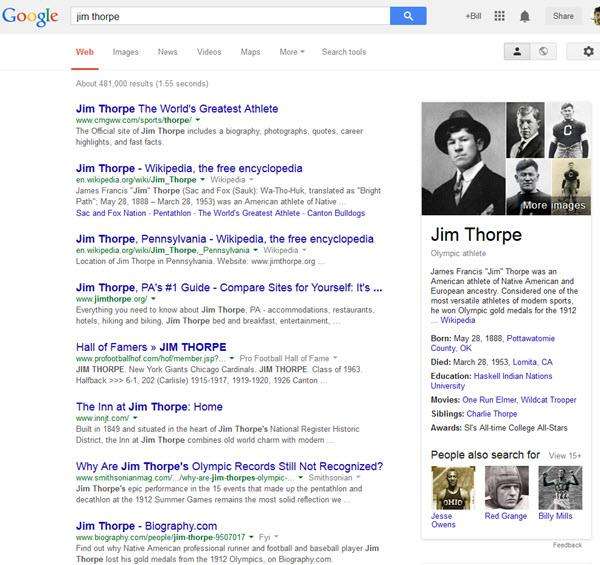This screenshot has width=600, height=565.
Task: Open Haskell Indian Nations University link
Action: (x=491, y=381)
